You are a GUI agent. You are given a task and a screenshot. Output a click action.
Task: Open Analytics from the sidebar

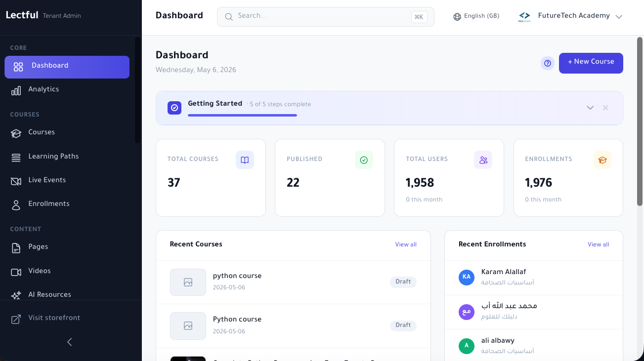67,90
